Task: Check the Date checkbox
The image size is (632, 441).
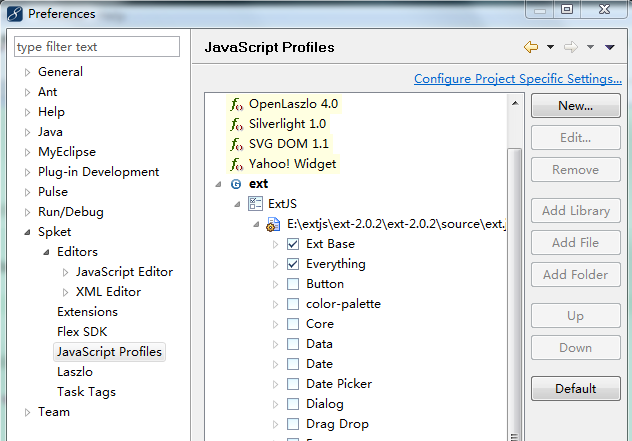Action: 293,364
